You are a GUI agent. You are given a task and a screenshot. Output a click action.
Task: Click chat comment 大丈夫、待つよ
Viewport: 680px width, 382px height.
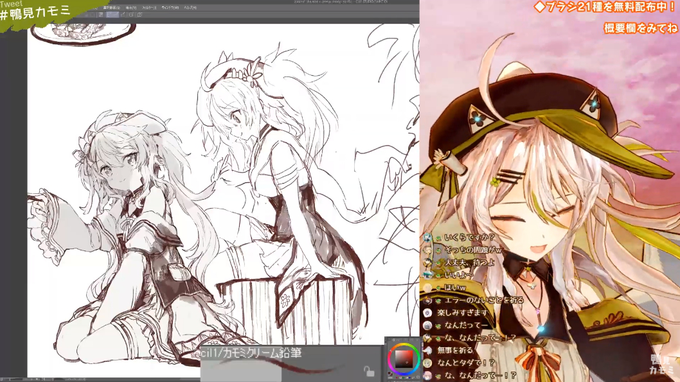pyautogui.click(x=470, y=262)
